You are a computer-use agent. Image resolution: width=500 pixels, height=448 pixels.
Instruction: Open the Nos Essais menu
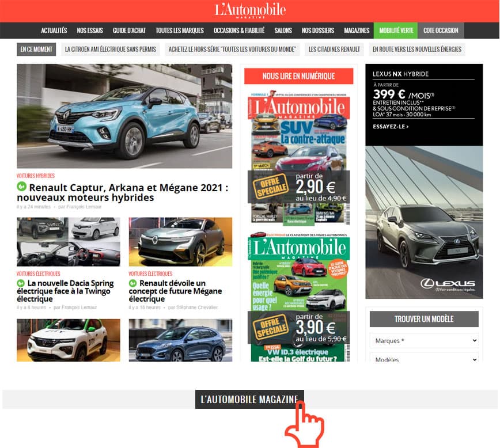(90, 31)
